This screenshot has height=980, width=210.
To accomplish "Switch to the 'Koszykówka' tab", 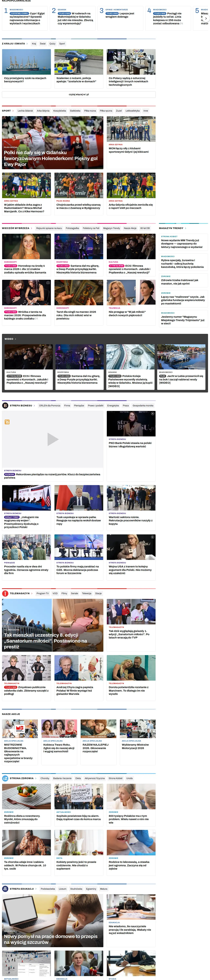I will [60, 111].
